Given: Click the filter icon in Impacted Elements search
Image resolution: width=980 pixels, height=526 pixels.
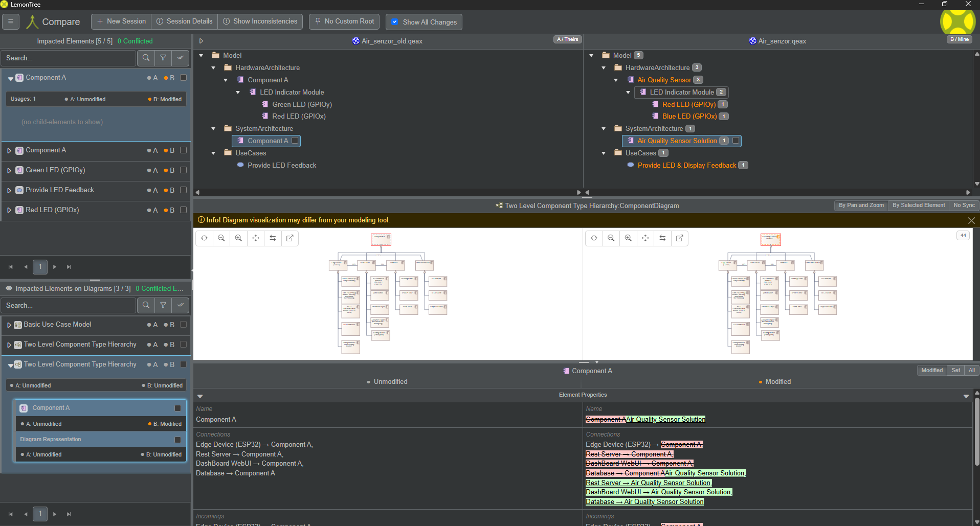Looking at the screenshot, I should (163, 58).
